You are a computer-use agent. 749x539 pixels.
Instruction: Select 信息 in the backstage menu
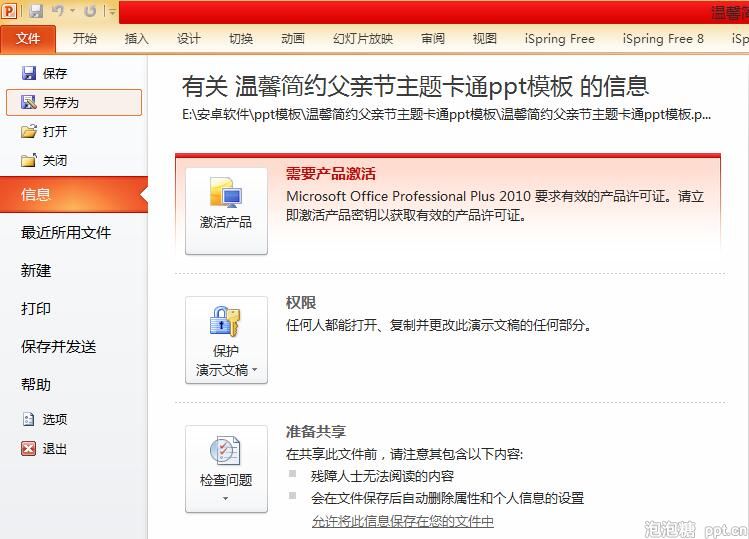[74, 194]
